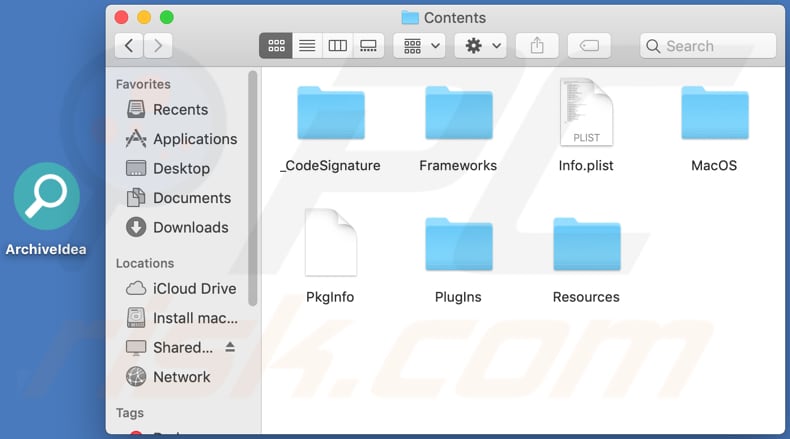Click the Contents folder proxy icon in title

click(x=410, y=18)
